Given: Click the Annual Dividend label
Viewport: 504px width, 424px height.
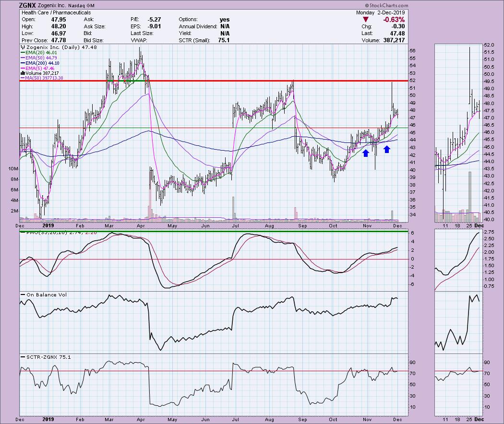Looking at the screenshot, I should click(x=198, y=26).
